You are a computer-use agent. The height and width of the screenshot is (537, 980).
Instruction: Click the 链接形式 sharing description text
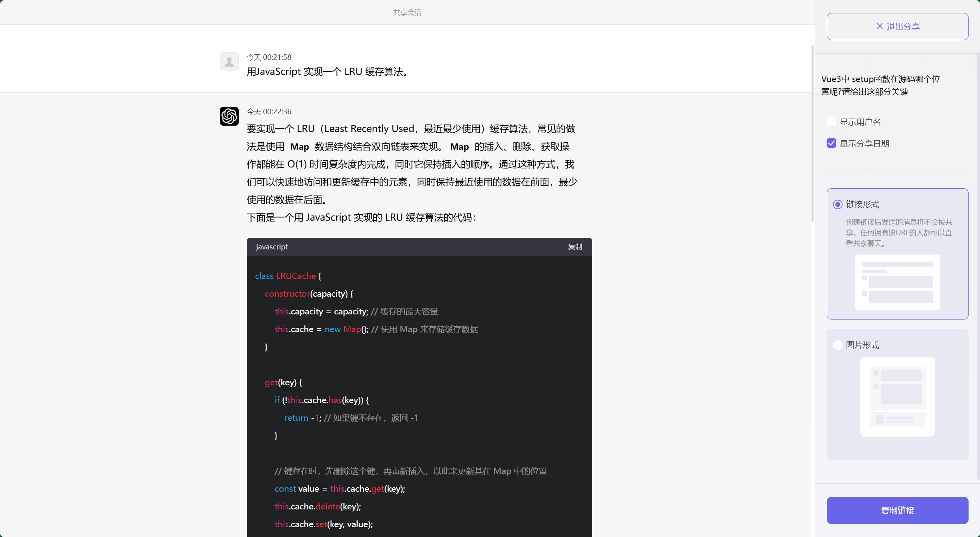[898, 232]
